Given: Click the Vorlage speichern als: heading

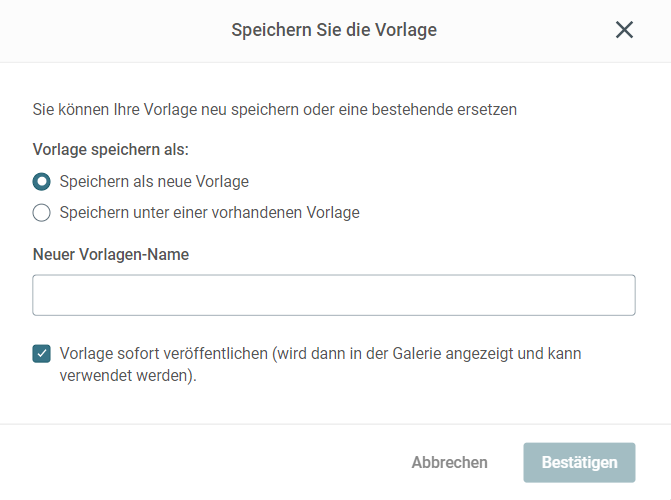Looking at the screenshot, I should point(111,149).
